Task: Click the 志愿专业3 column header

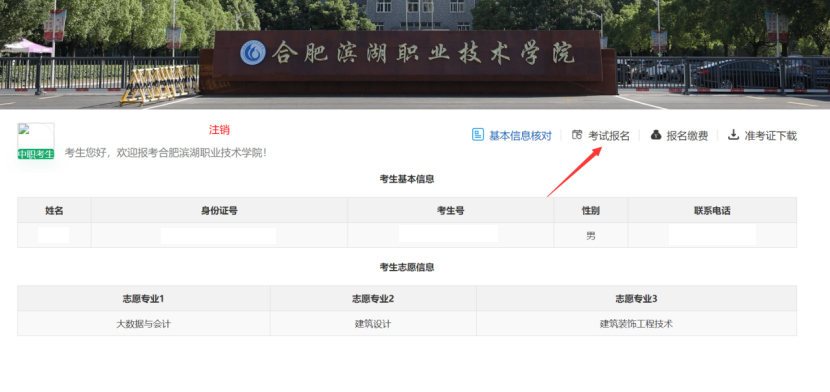Action: pos(636,299)
